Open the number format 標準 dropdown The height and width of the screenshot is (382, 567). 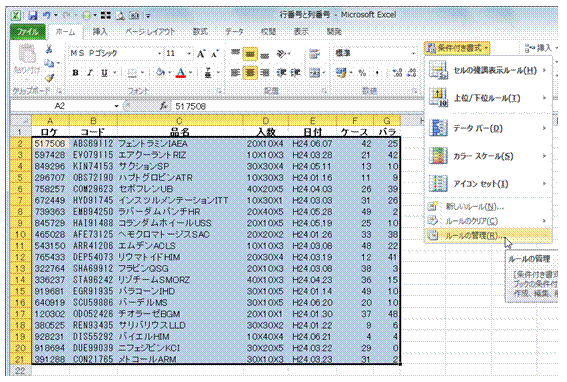pos(413,53)
